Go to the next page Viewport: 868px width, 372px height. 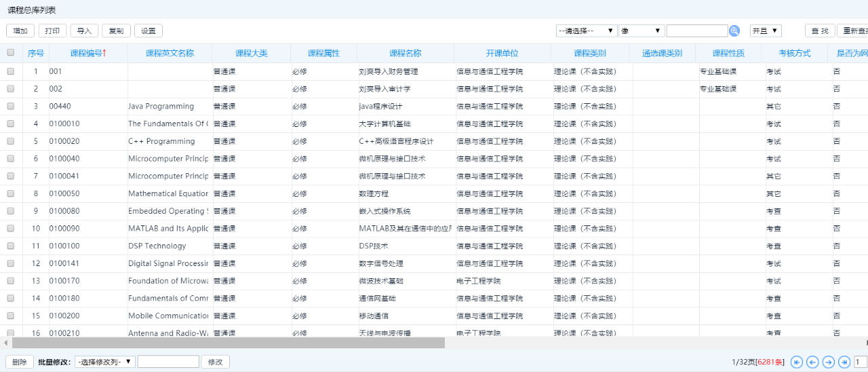click(828, 362)
